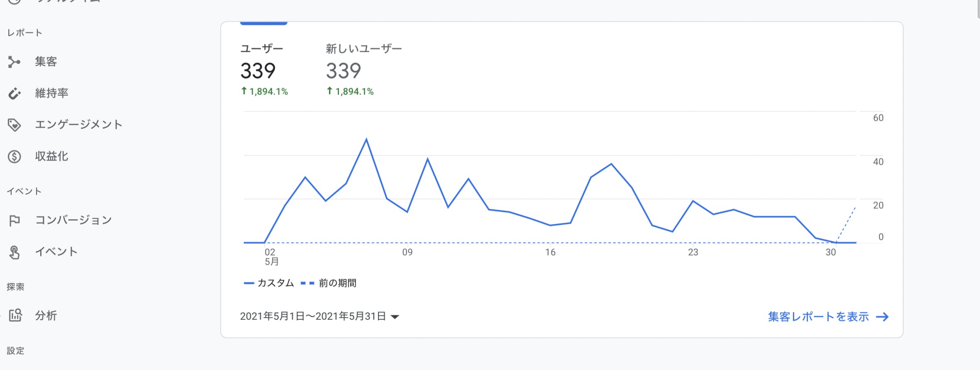
Task: Click the コンバージョン flag icon
Action: click(14, 220)
